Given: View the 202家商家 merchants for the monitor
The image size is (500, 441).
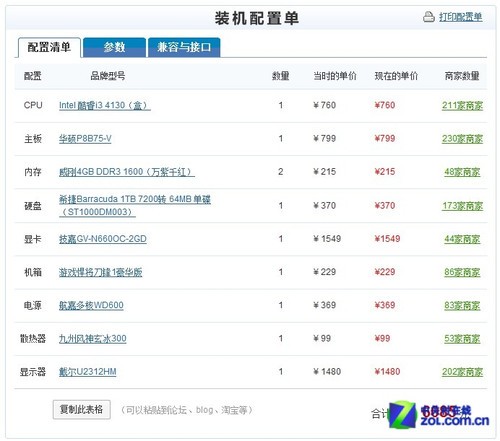Looking at the screenshot, I should pos(462,372).
